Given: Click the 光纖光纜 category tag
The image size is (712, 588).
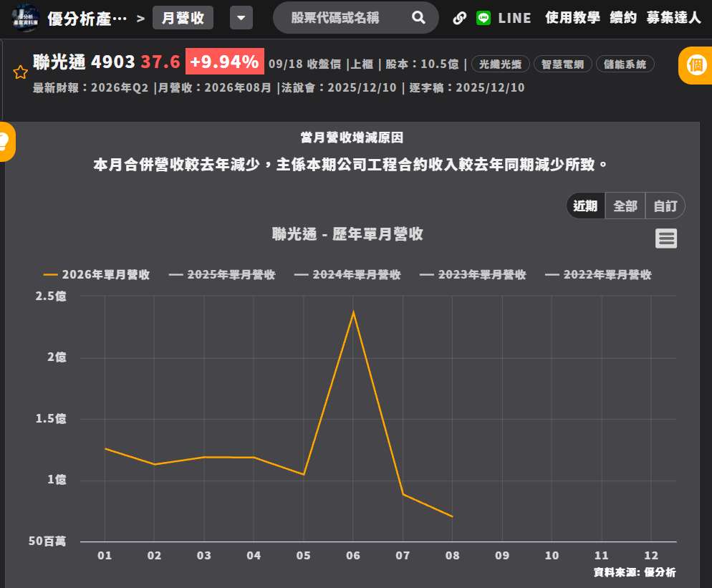Looking at the screenshot, I should click(x=501, y=64).
